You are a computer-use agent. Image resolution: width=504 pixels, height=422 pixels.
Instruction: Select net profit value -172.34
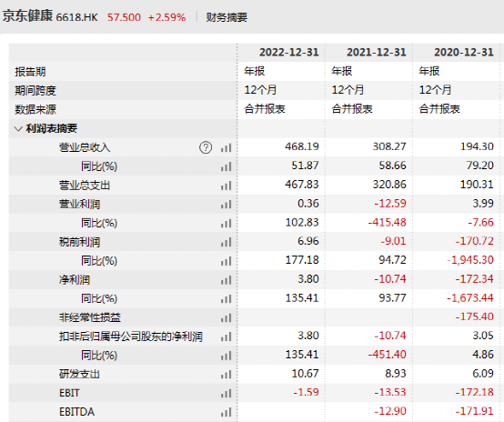(474, 279)
